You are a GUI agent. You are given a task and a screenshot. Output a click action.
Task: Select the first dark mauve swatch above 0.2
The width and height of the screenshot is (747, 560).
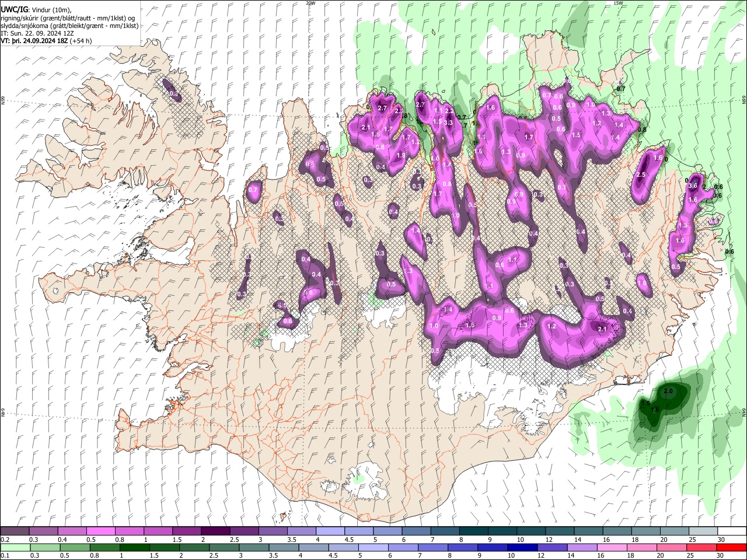[x=15, y=531]
